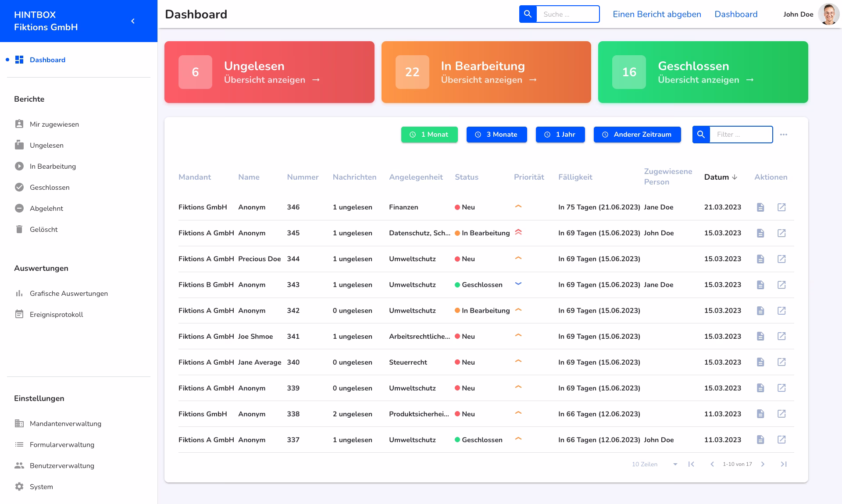This screenshot has height=504, width=842.
Task: Open the 10 Zeilen rows dropdown
Action: point(653,464)
